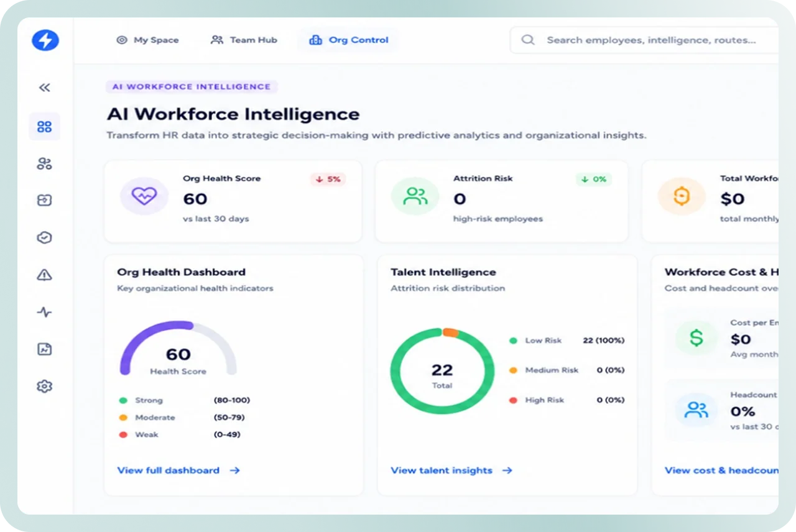Click the green 0% change badge

pos(594,179)
